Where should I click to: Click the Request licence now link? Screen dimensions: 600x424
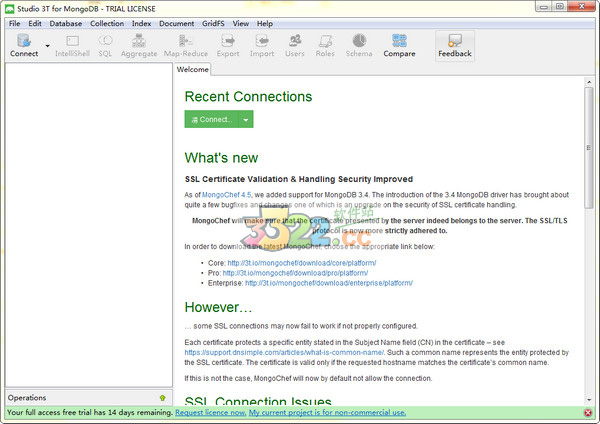pos(210,412)
